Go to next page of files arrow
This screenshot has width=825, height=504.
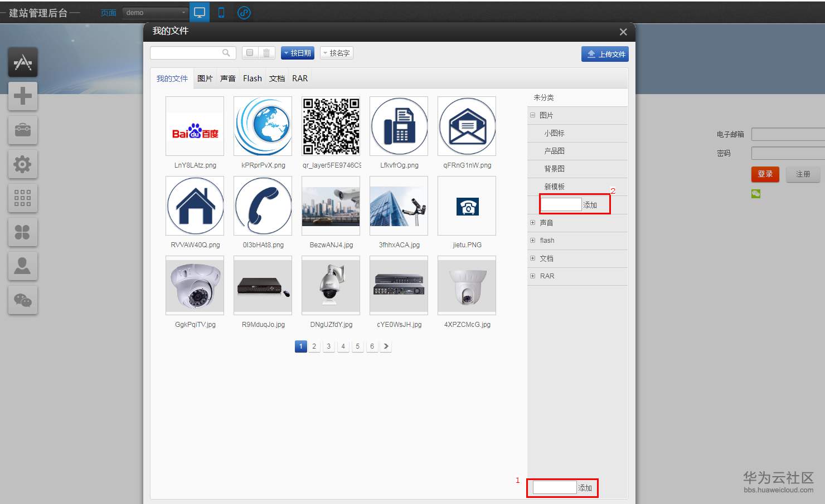click(386, 346)
